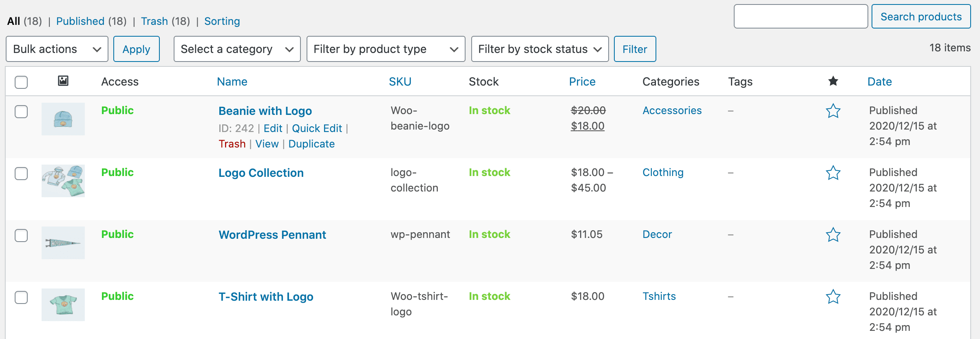Duplicate the Beanie with Logo product
This screenshot has height=339, width=980.
311,144
